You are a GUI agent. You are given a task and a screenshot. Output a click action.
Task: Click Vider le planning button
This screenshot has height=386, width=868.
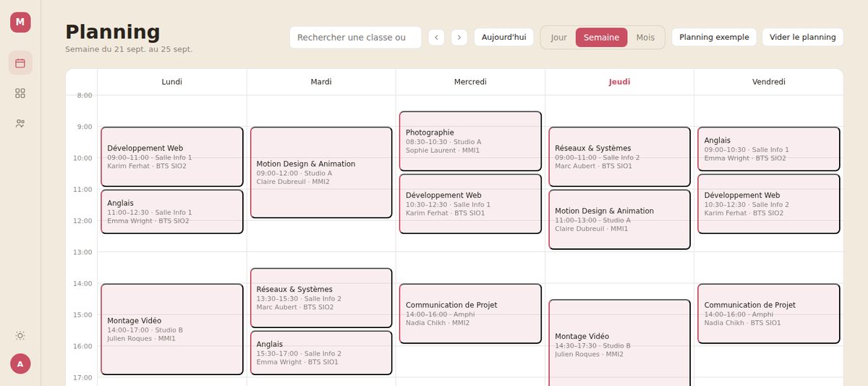pos(803,37)
